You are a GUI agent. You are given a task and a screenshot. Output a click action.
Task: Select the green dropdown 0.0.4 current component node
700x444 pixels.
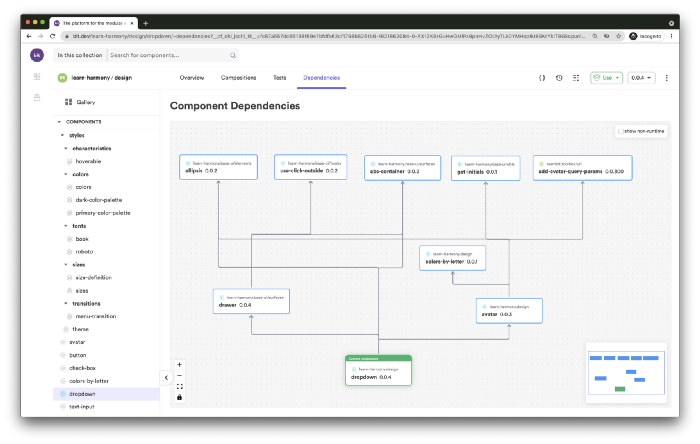coord(378,370)
